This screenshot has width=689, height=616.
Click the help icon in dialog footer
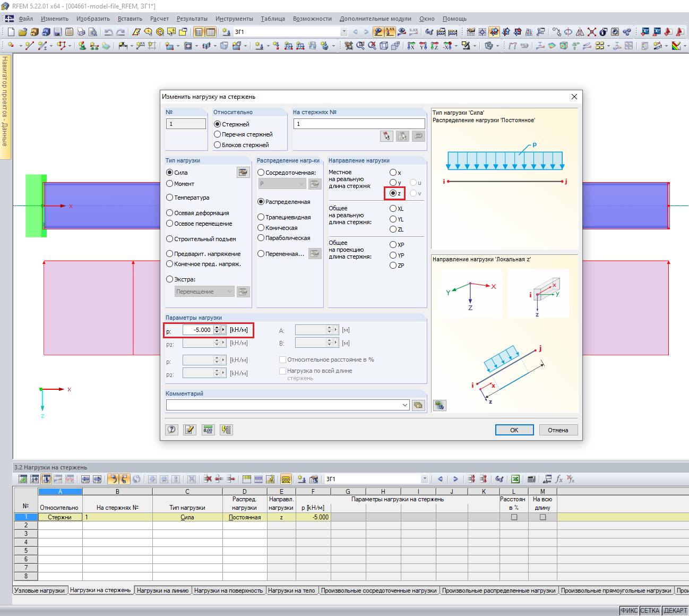(x=171, y=430)
